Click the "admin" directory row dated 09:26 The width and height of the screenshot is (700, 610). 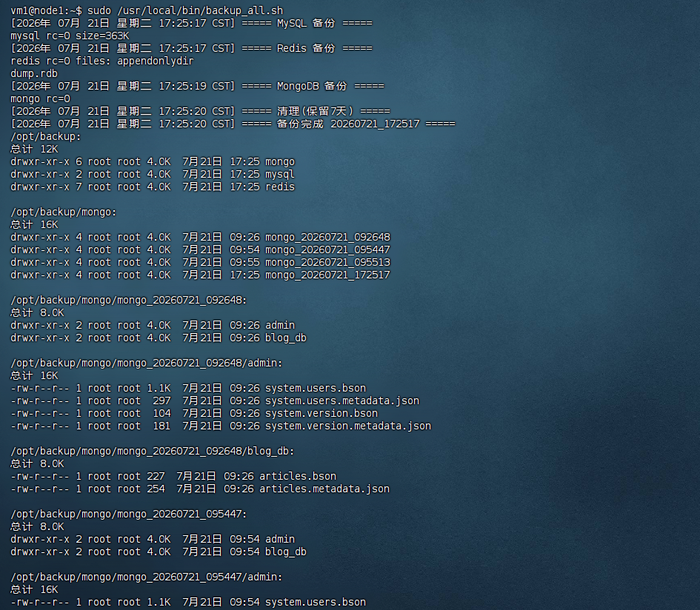(x=153, y=325)
